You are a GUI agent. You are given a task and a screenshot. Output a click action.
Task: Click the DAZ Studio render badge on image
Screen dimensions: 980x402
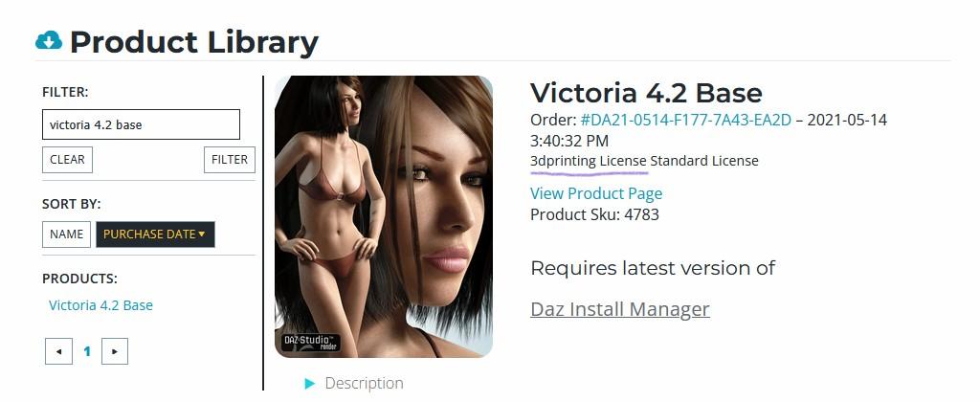pos(311,342)
